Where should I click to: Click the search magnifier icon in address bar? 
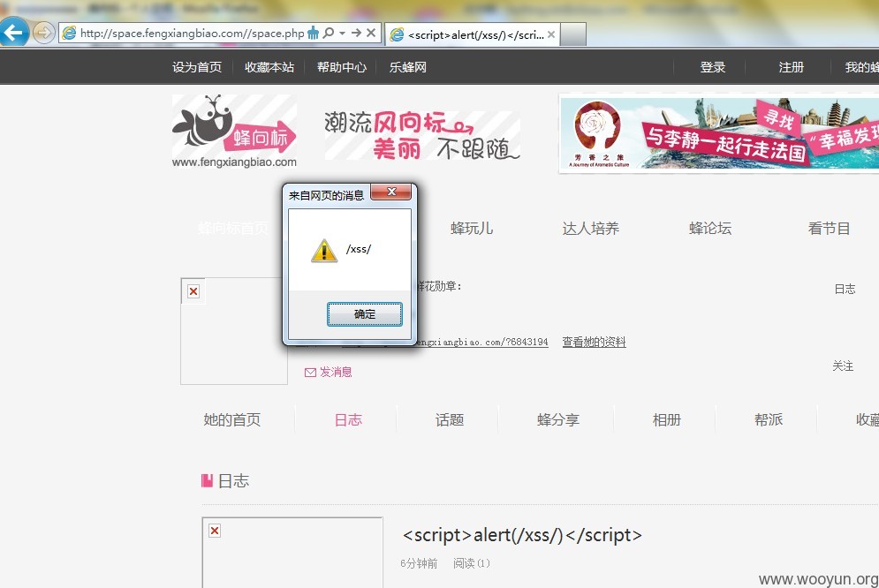point(329,33)
